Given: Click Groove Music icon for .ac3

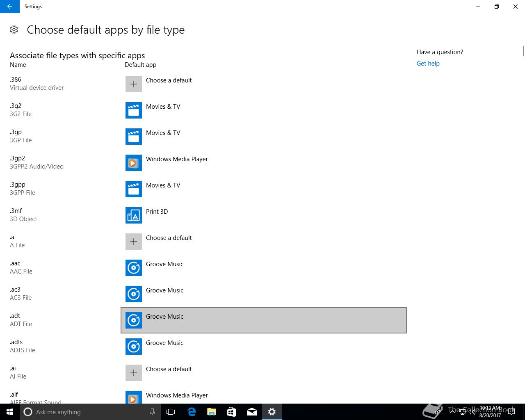Looking at the screenshot, I should tap(134, 294).
